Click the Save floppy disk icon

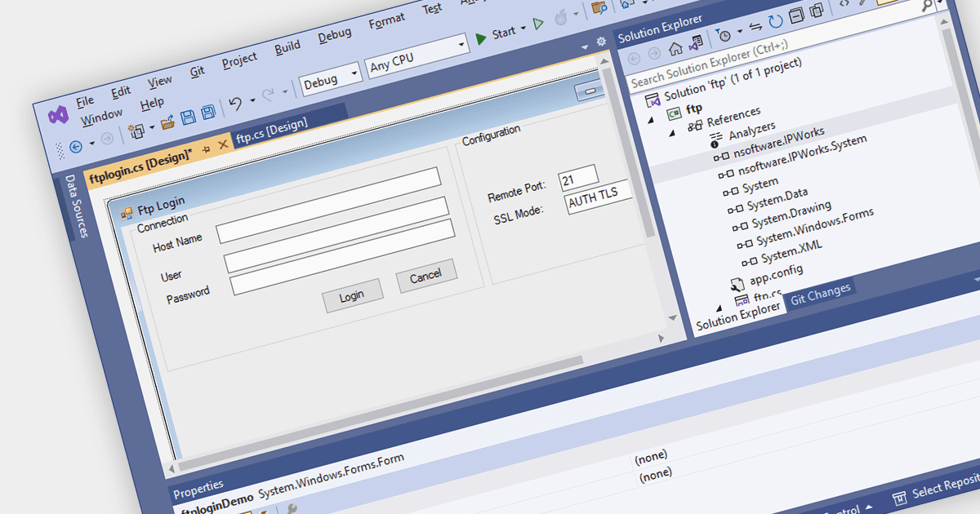(188, 117)
